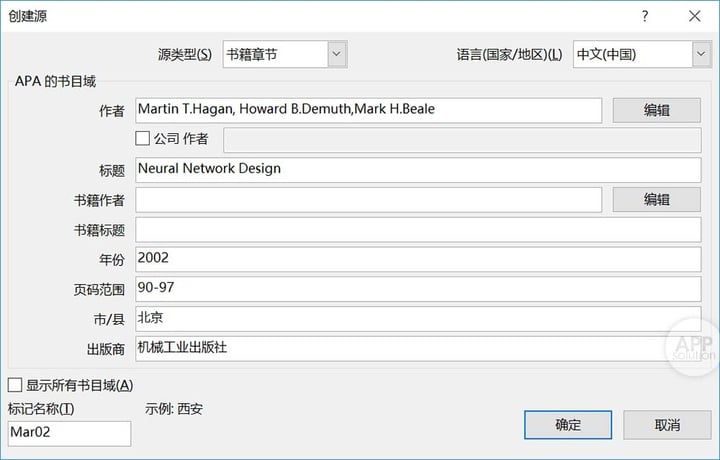Screen dimensions: 720x460
Task: Click the 书籍章节 source type combo box
Action: click(285, 54)
